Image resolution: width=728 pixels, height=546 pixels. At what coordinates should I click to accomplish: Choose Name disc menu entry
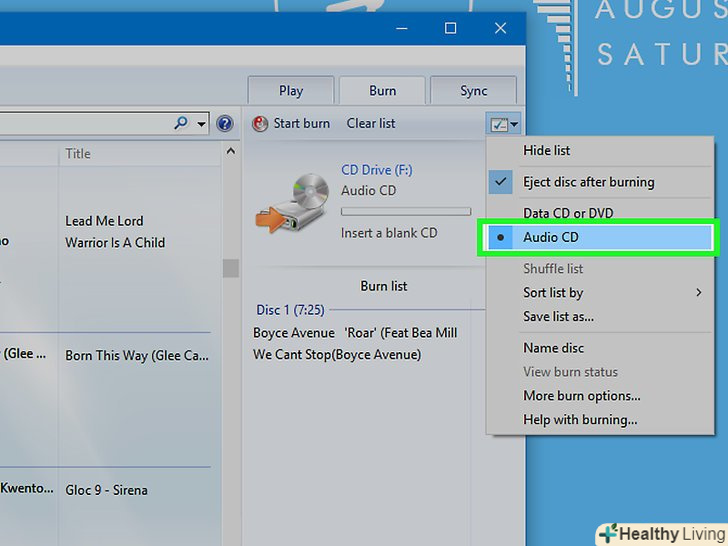[599, 348]
